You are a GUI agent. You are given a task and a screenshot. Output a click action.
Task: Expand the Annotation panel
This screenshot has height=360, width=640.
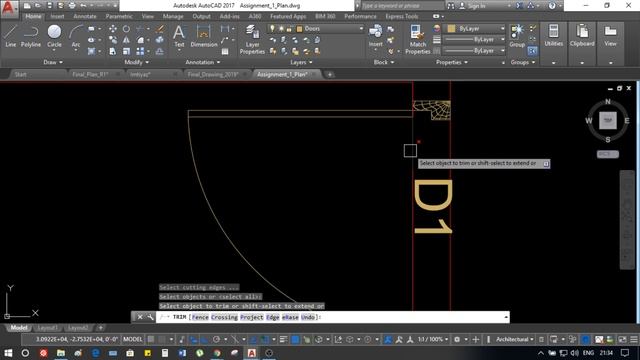(202, 62)
